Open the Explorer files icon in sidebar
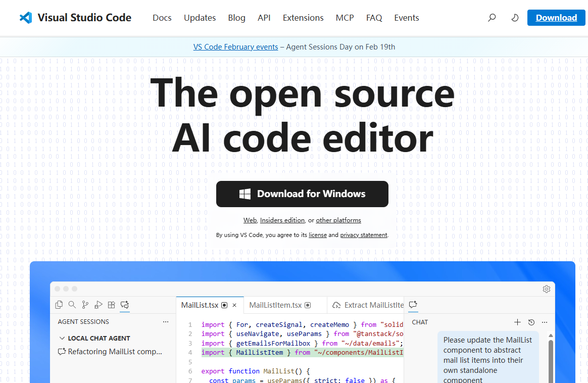588x383 pixels. tap(59, 305)
